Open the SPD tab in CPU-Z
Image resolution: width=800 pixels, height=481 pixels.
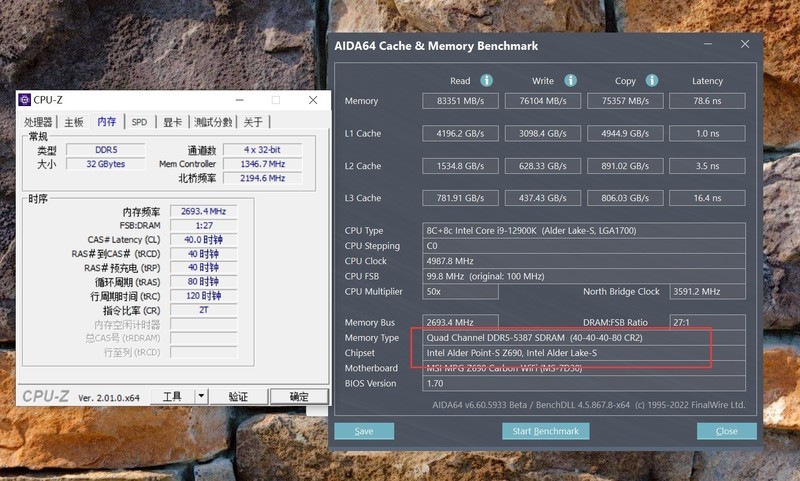(139, 122)
